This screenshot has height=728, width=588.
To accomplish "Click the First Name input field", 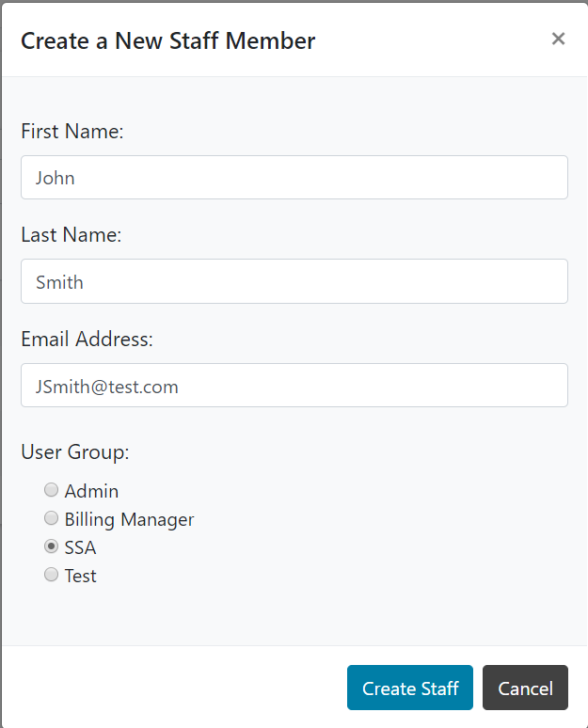I will point(294,177).
